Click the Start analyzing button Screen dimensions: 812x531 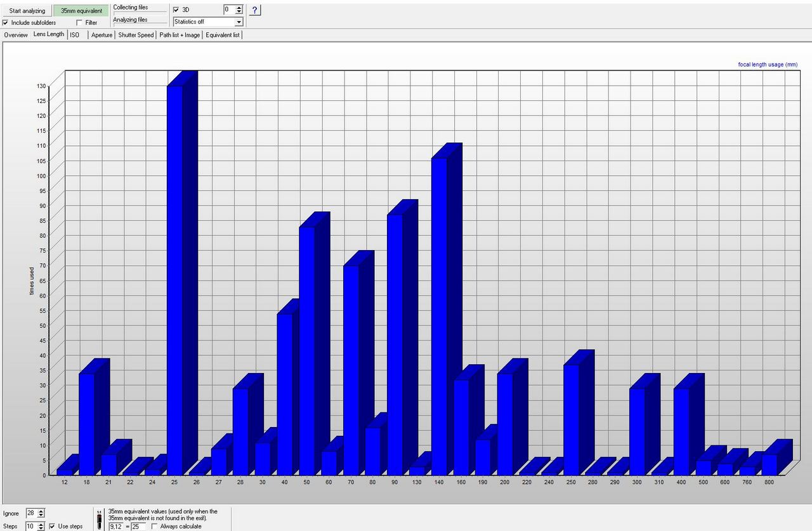27,11
